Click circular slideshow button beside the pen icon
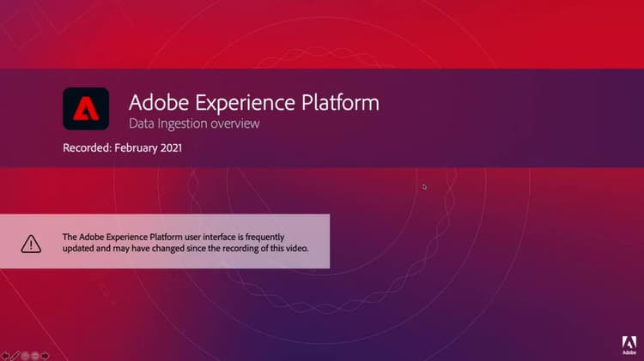Viewport: 644px width, 361px height. click(x=25, y=356)
